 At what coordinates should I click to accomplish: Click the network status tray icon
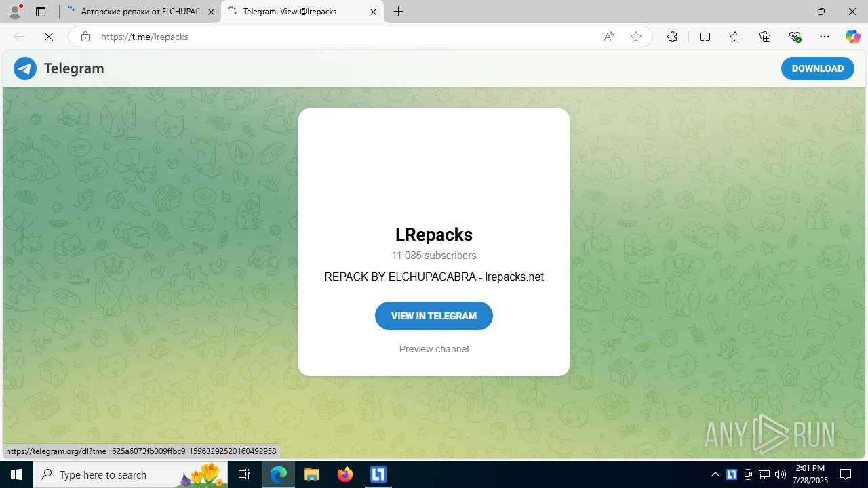764,474
